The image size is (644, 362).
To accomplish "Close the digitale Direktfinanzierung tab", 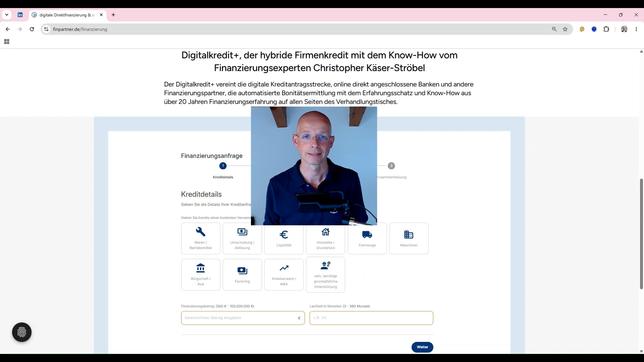I will click(x=101, y=15).
